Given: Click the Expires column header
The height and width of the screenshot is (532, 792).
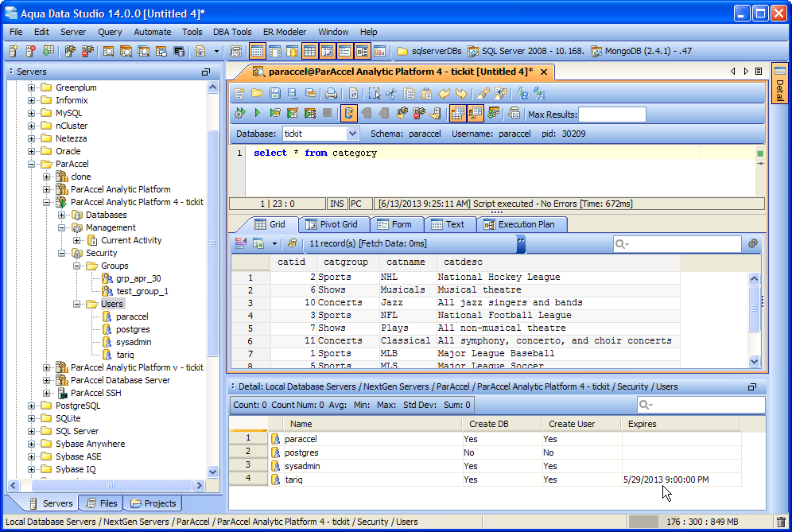Looking at the screenshot, I should [681, 424].
